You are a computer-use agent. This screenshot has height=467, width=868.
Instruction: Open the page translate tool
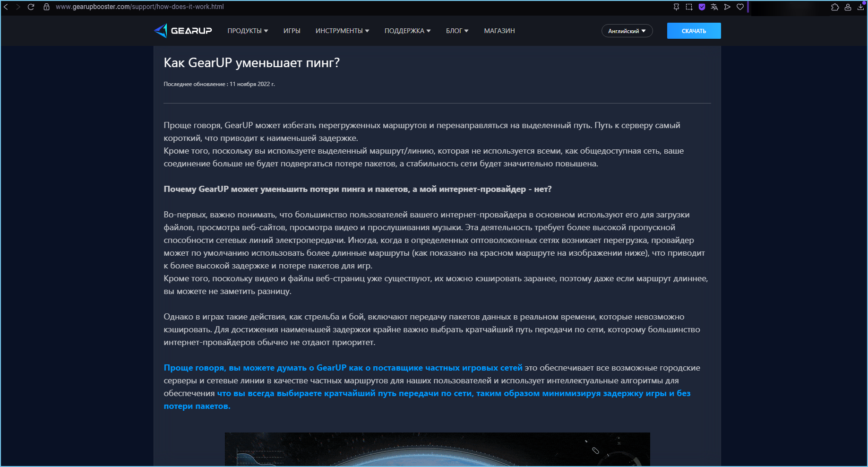point(714,7)
